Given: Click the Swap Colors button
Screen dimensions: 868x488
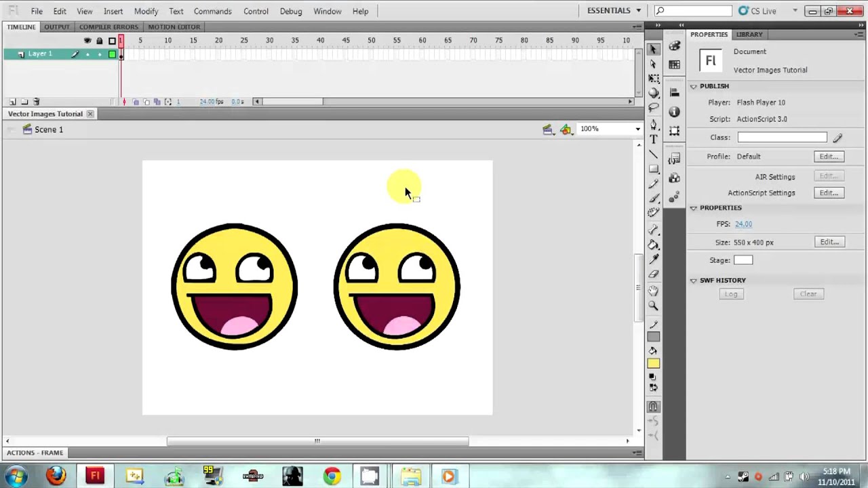Looking at the screenshot, I should pyautogui.click(x=653, y=388).
